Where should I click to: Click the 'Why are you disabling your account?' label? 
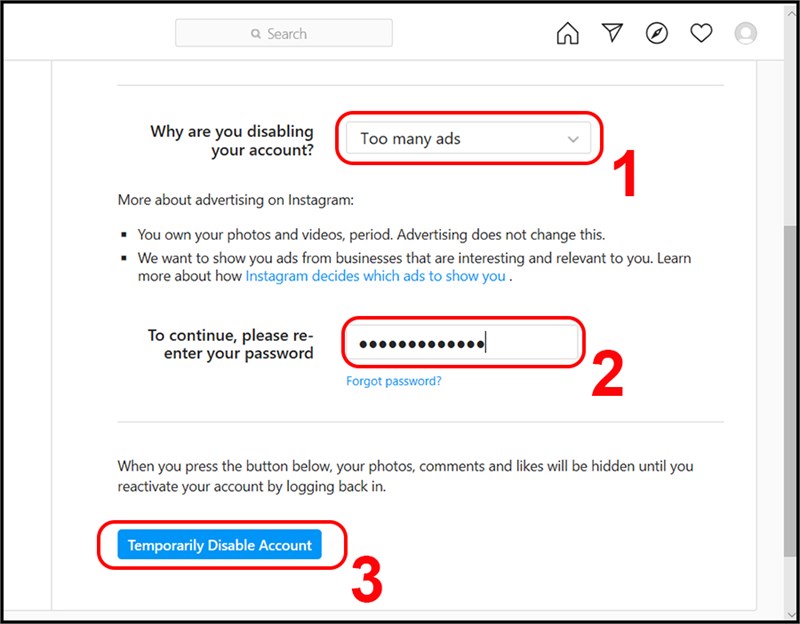coord(231,140)
